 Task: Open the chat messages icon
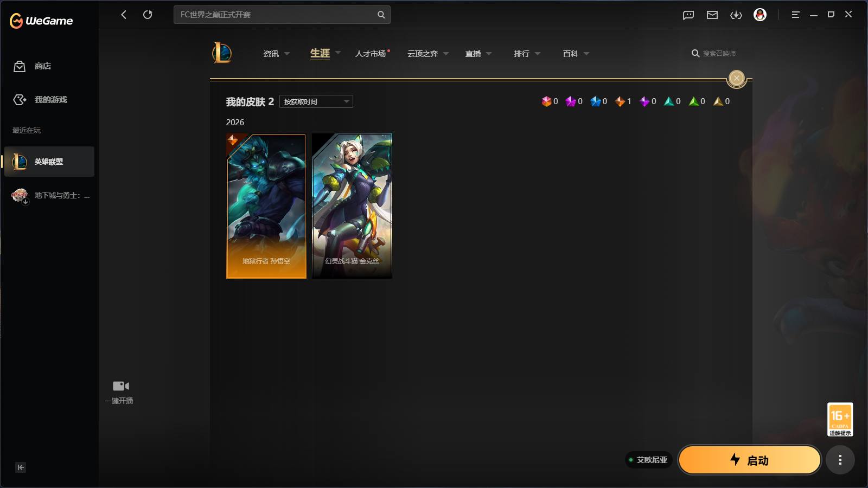coord(688,15)
